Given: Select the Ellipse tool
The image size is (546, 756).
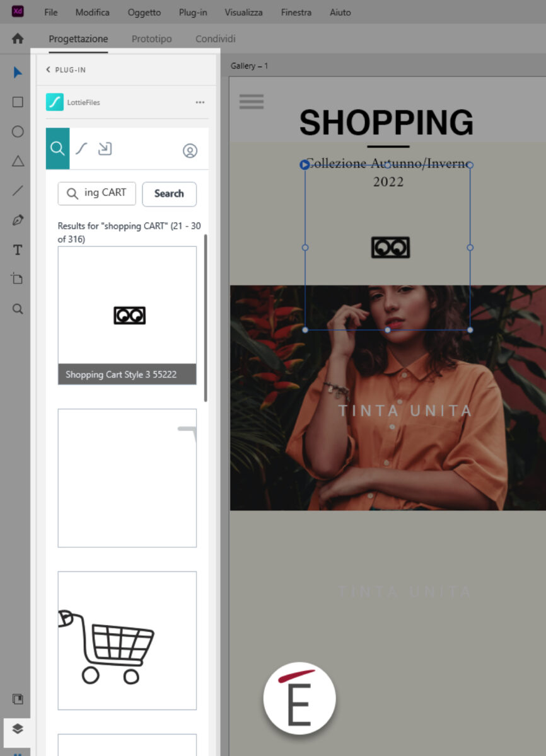Looking at the screenshot, I should pos(18,132).
